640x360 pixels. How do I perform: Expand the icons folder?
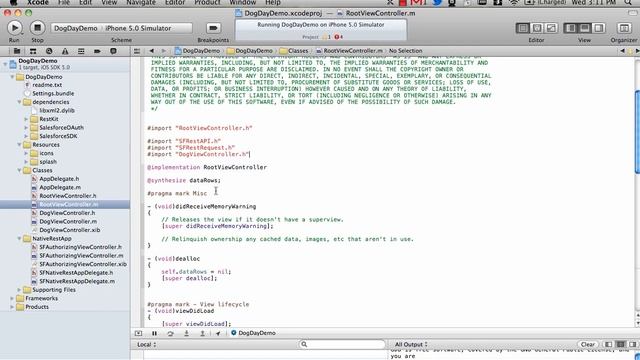pyautogui.click(x=26, y=153)
